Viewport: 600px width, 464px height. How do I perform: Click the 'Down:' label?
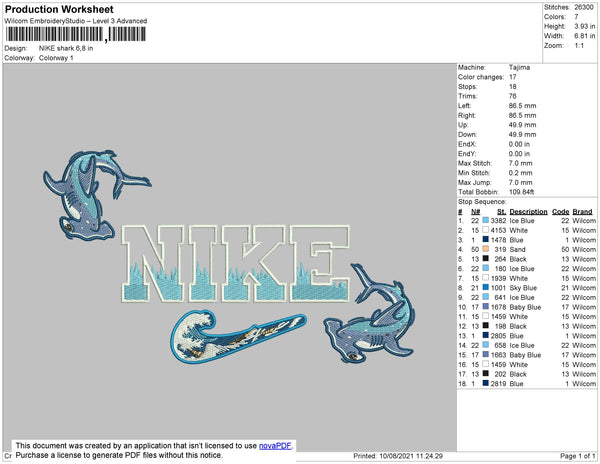click(x=467, y=134)
